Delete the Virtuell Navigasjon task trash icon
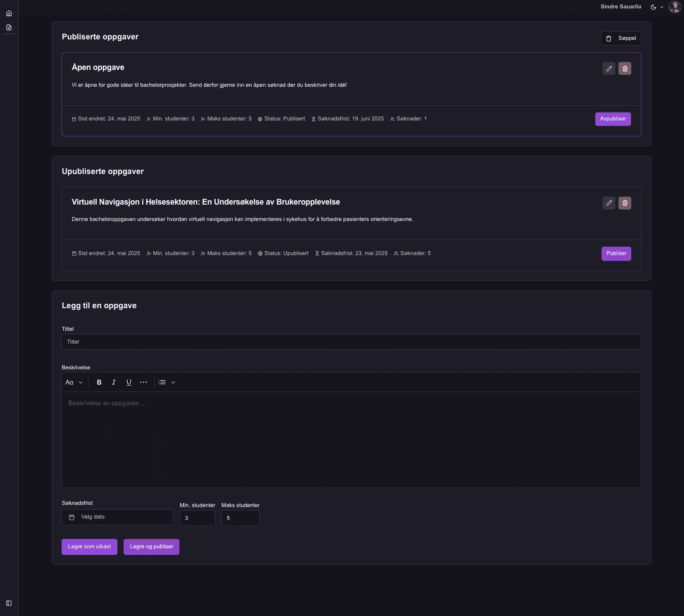This screenshot has width=684, height=616. tap(625, 203)
